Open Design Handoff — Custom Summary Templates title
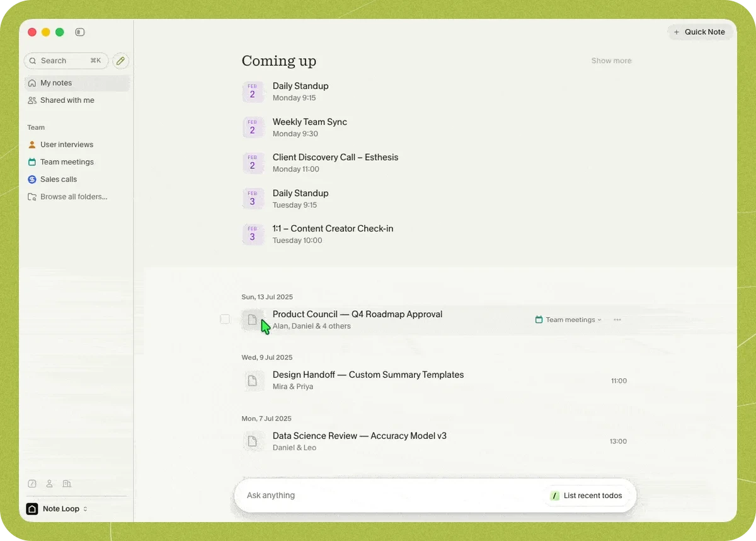756x541 pixels. tap(368, 375)
